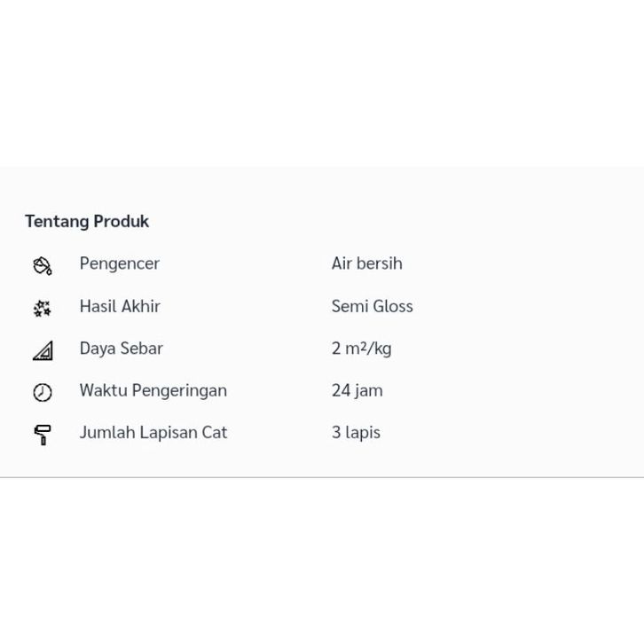Click the Semi Gloss value
This screenshot has height=644, width=644.
coord(372,306)
